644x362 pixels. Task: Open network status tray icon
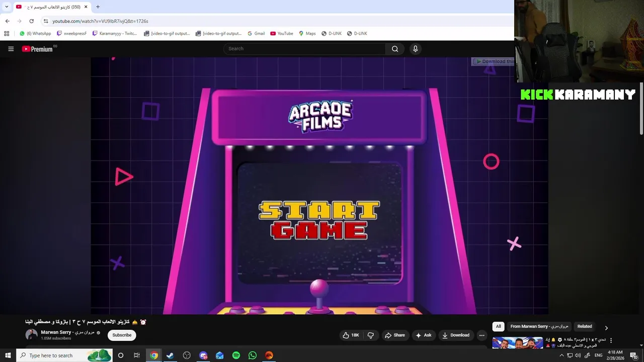(x=570, y=355)
